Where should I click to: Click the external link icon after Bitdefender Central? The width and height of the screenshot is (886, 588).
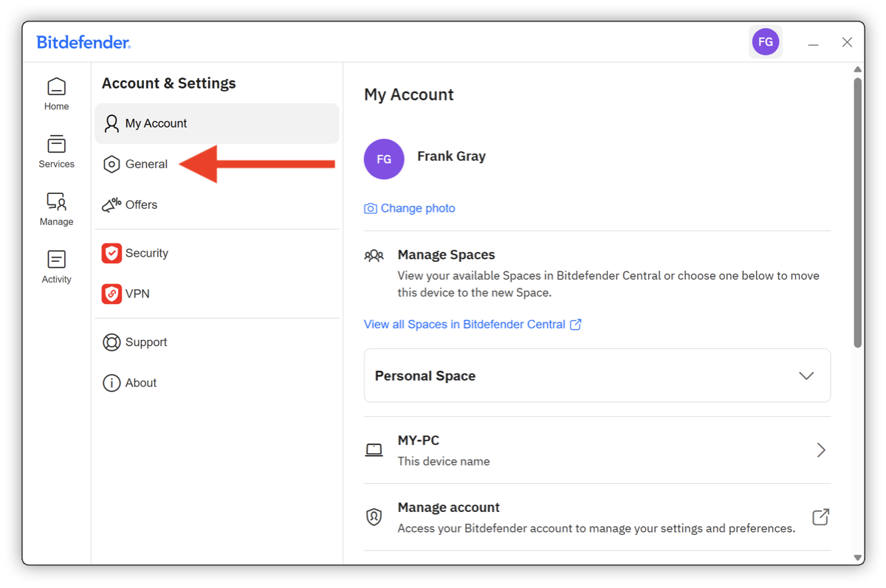click(576, 324)
